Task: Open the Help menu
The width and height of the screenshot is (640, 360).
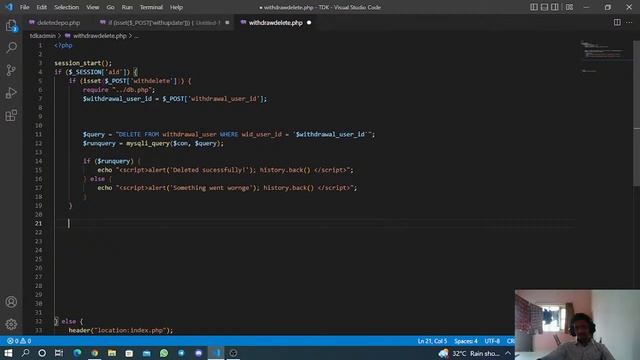Action: coord(176,7)
